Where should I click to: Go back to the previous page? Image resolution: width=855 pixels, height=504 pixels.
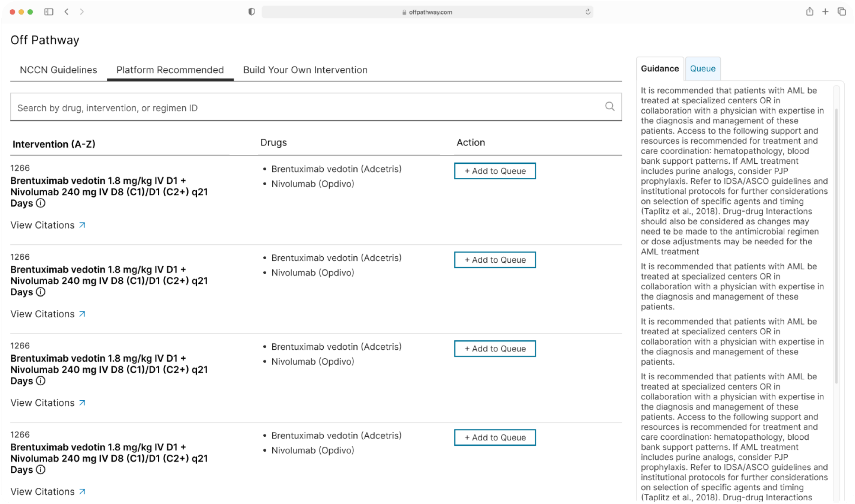pos(66,12)
